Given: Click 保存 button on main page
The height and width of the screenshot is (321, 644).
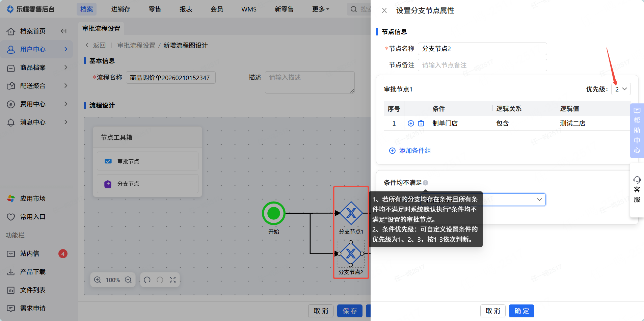Looking at the screenshot, I should pyautogui.click(x=350, y=311).
